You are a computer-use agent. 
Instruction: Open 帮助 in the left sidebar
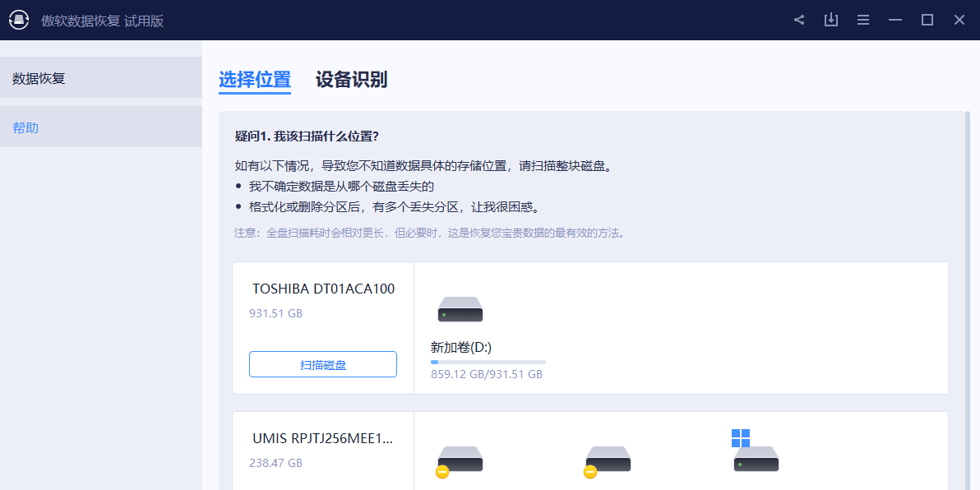[x=25, y=126]
